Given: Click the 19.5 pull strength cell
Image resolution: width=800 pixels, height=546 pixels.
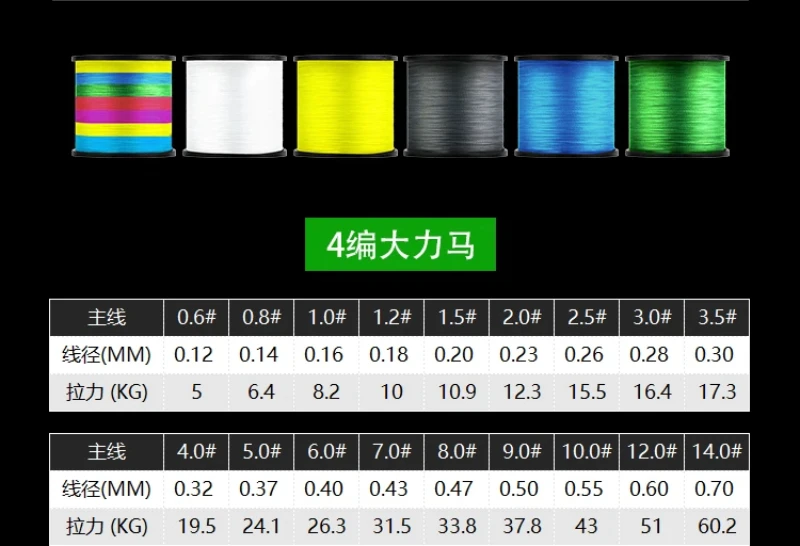Looking at the screenshot, I should coord(196,526).
